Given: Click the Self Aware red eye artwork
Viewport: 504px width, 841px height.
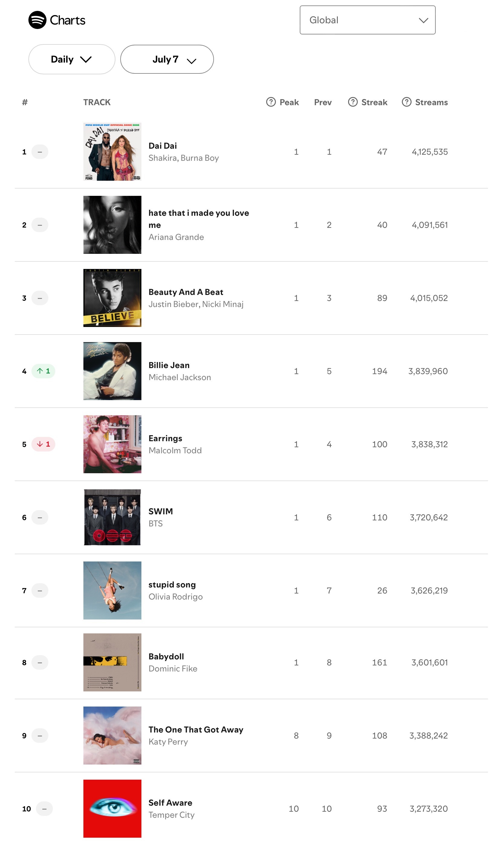Looking at the screenshot, I should pos(112,808).
